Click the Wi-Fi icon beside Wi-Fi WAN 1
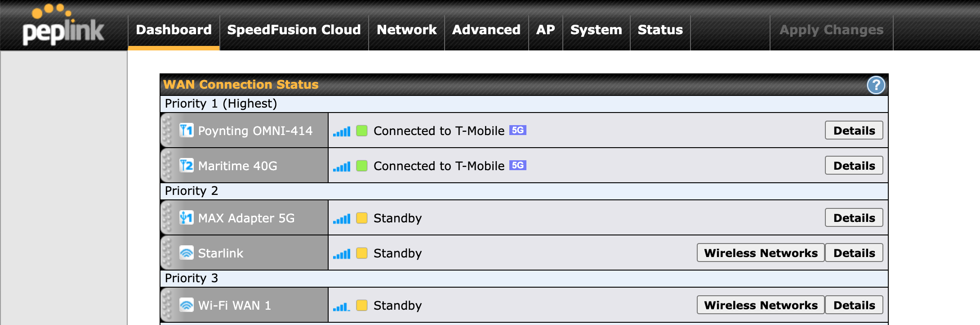This screenshot has height=325, width=980. coord(187,305)
